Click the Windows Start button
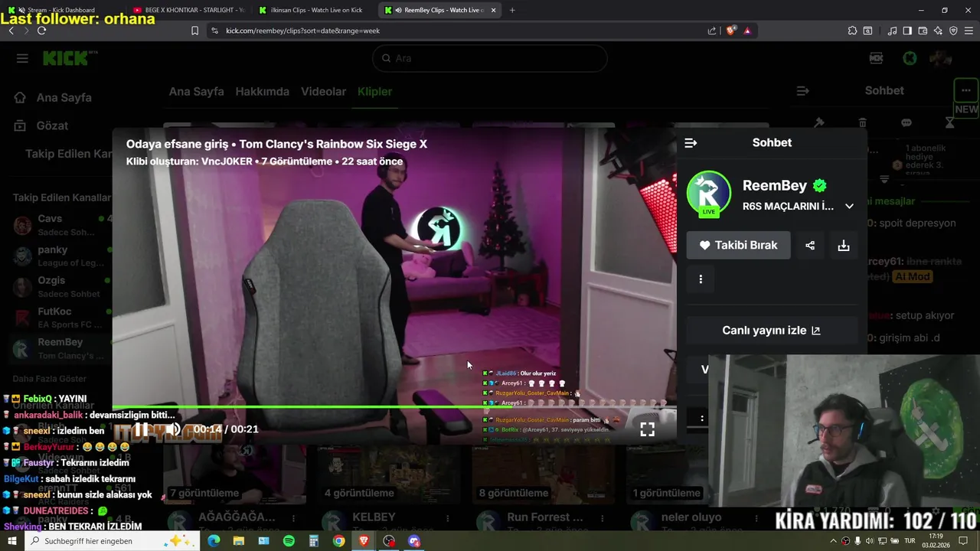Image resolution: width=980 pixels, height=551 pixels. click(x=11, y=541)
